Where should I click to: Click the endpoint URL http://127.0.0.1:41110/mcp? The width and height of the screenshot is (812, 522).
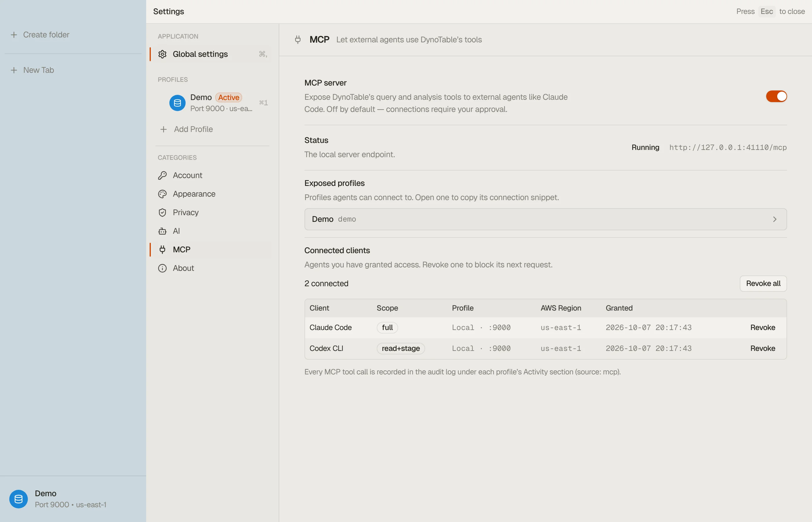coord(728,147)
